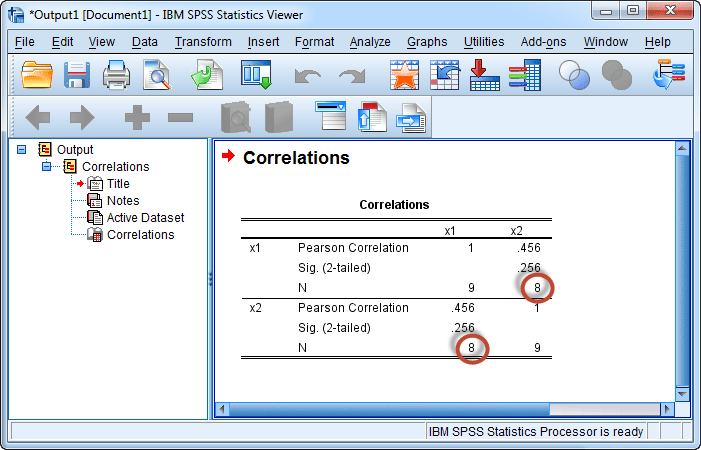The image size is (701, 450).
Task: Open the Data menu
Action: click(x=144, y=42)
